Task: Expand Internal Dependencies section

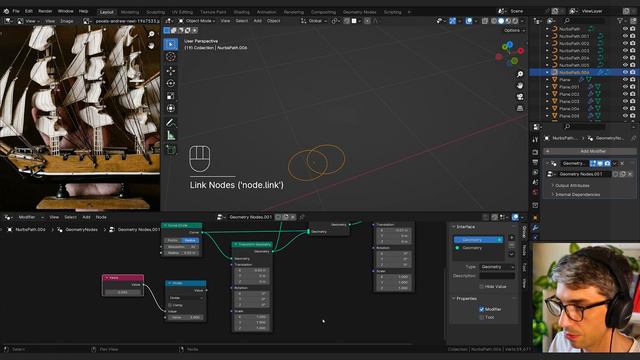Action: pyautogui.click(x=577, y=195)
